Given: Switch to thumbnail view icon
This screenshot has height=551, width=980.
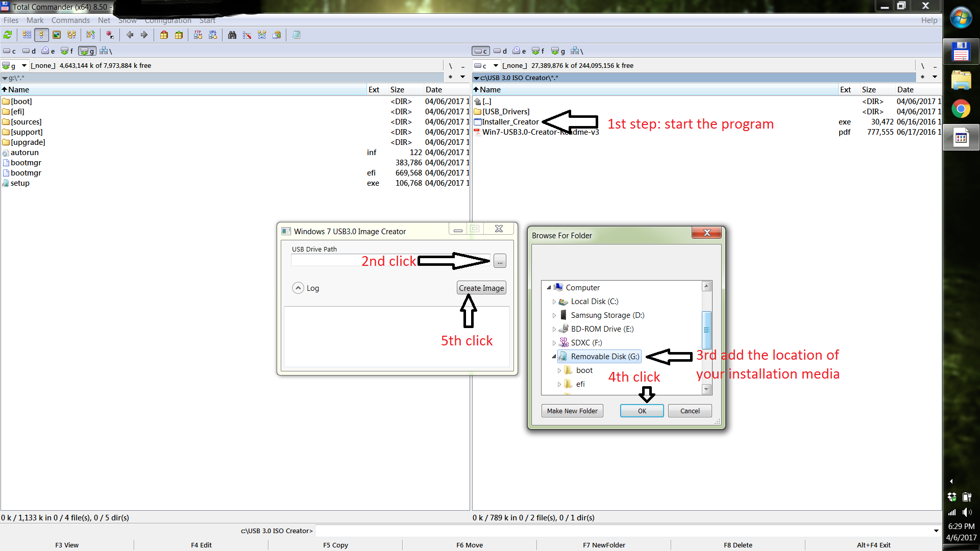Looking at the screenshot, I should (x=57, y=35).
